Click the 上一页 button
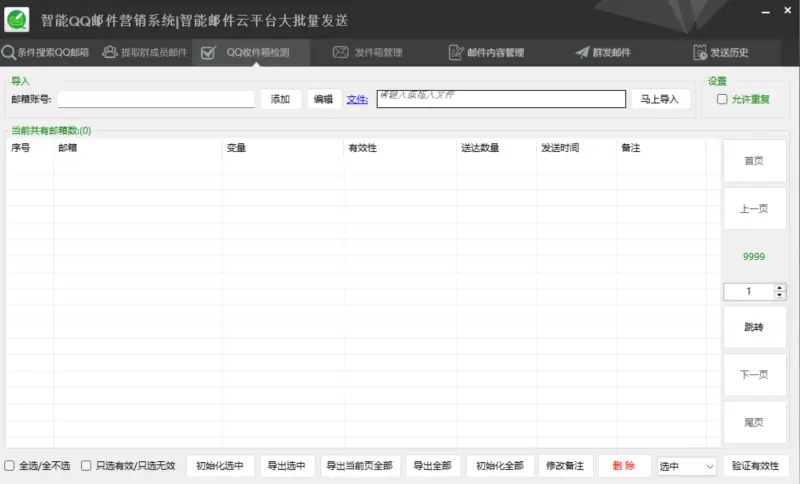This screenshot has height=484, width=800. 754,209
